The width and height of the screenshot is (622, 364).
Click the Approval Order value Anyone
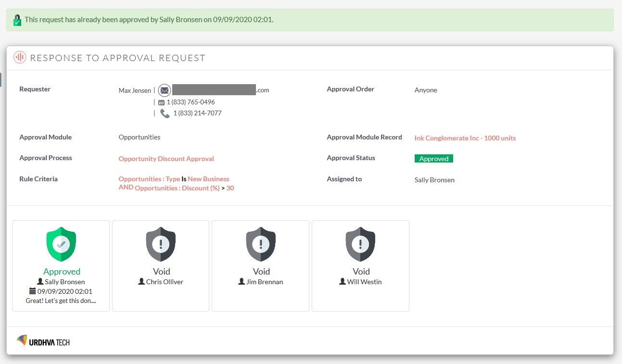[426, 90]
